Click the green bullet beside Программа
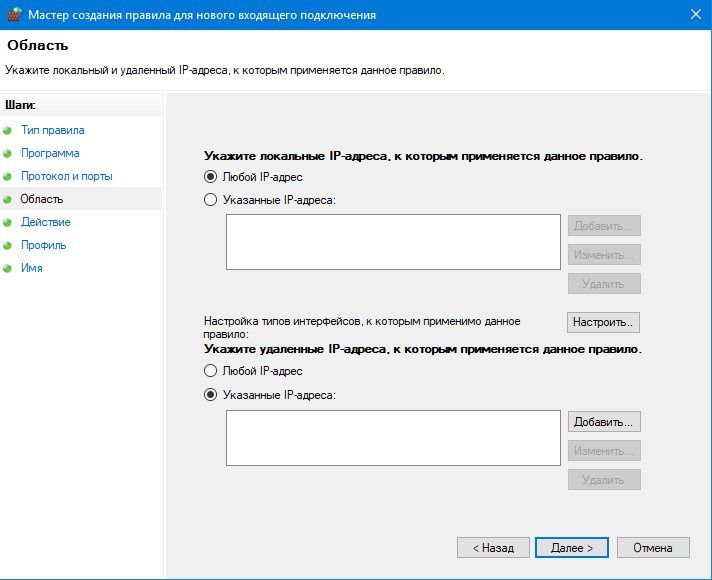This screenshot has height=580, width=712. (8, 154)
